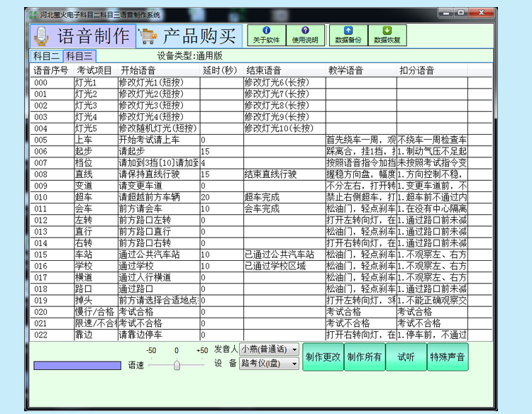Minimize the window
This screenshot has width=532, height=414.
pyautogui.click(x=446, y=13)
